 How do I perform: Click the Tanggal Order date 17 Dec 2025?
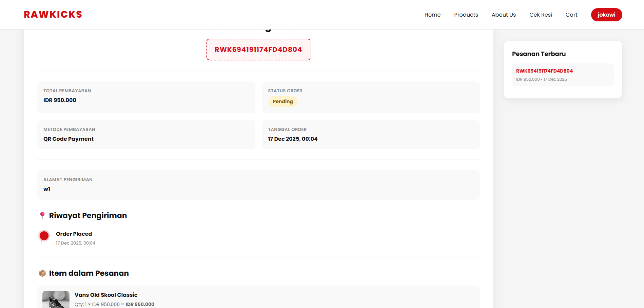[293, 139]
